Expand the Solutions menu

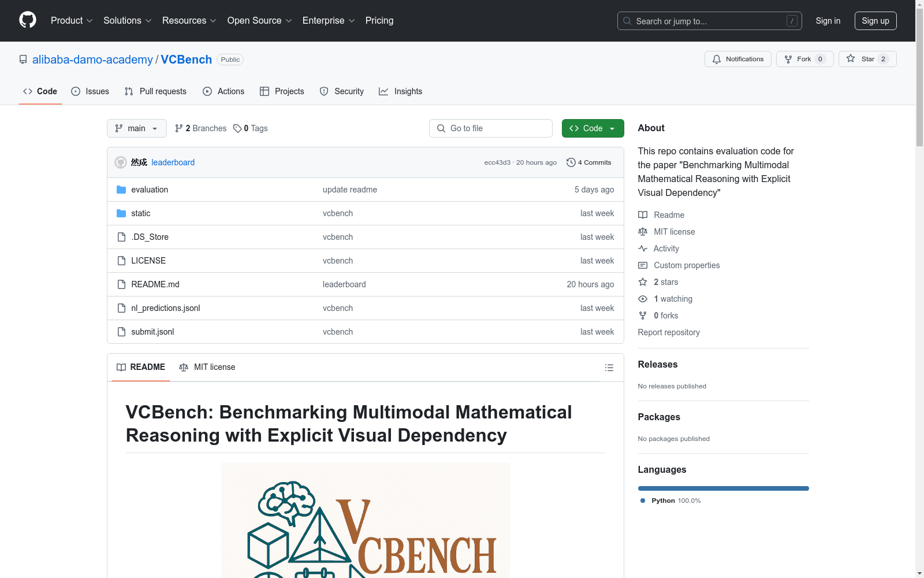click(x=128, y=20)
